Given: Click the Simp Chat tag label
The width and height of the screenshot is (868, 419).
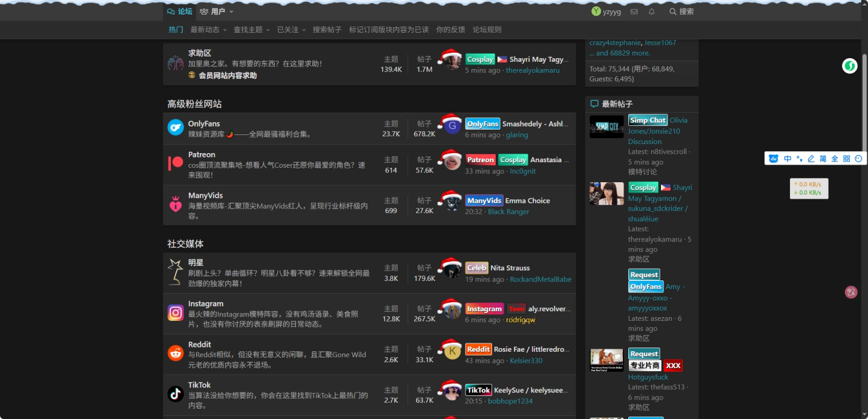Looking at the screenshot, I should click(x=648, y=120).
